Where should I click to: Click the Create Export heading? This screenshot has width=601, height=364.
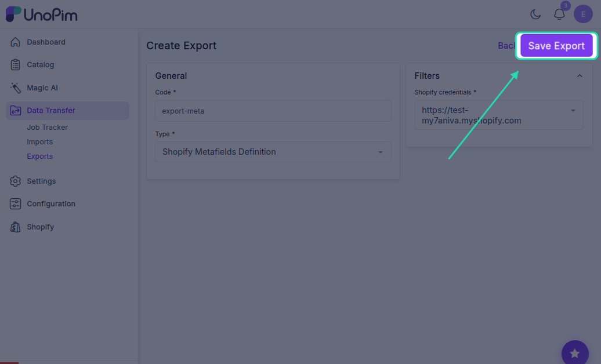point(182,46)
